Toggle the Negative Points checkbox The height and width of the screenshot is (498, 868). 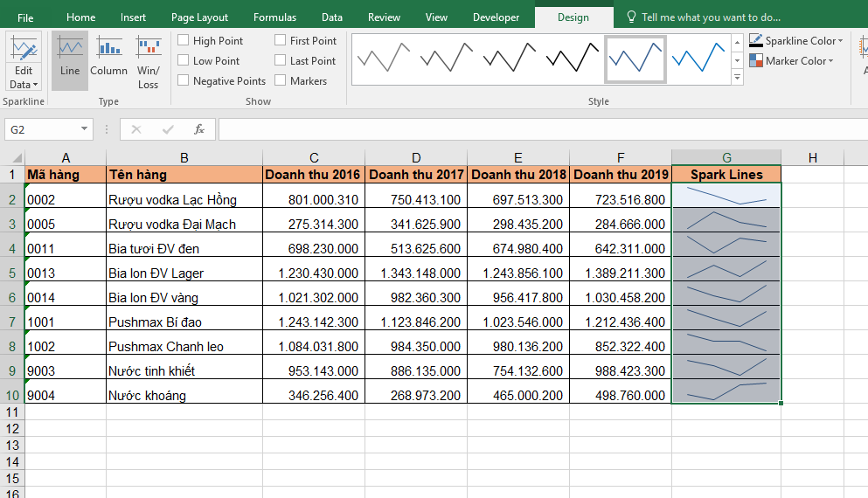pyautogui.click(x=184, y=80)
